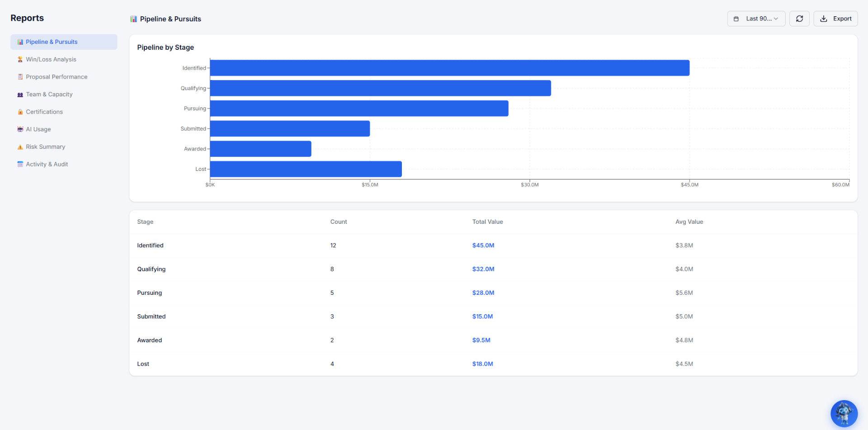Click the calendar icon in date range selector
The height and width of the screenshot is (430, 868).
(x=736, y=19)
